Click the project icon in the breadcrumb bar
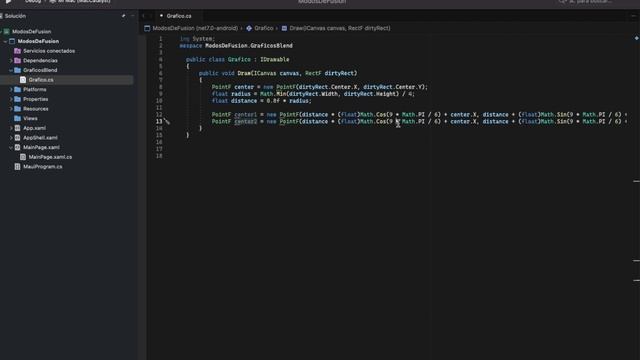 (x=147, y=28)
